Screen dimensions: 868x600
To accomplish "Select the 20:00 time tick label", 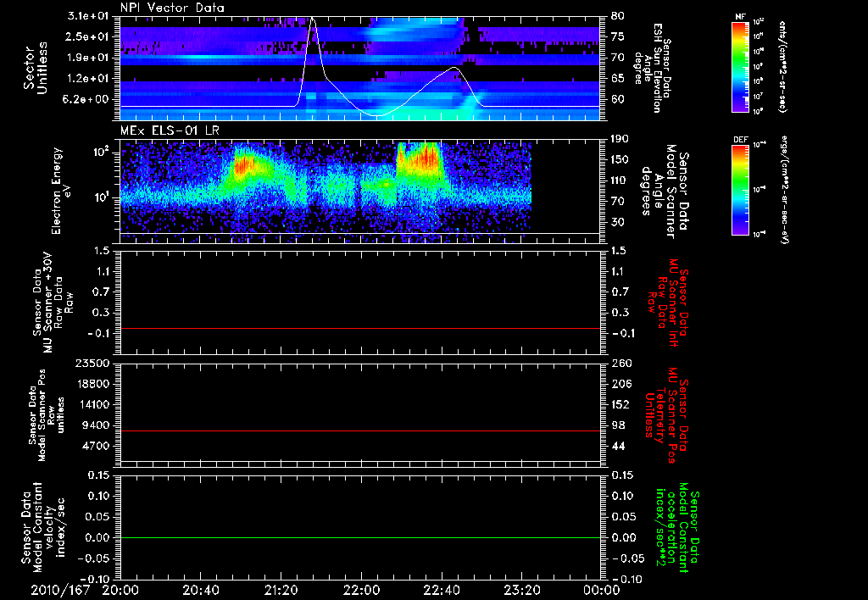I will click(x=120, y=590).
